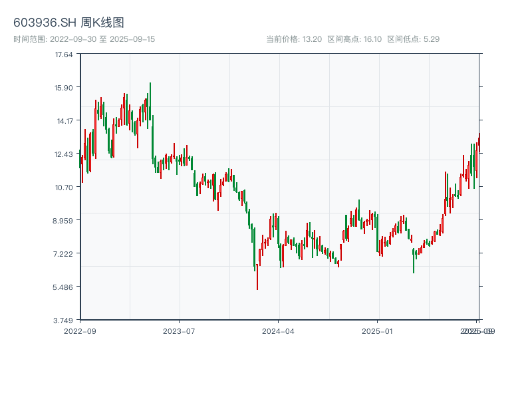Click the 2025-01 date axis label

click(378, 331)
